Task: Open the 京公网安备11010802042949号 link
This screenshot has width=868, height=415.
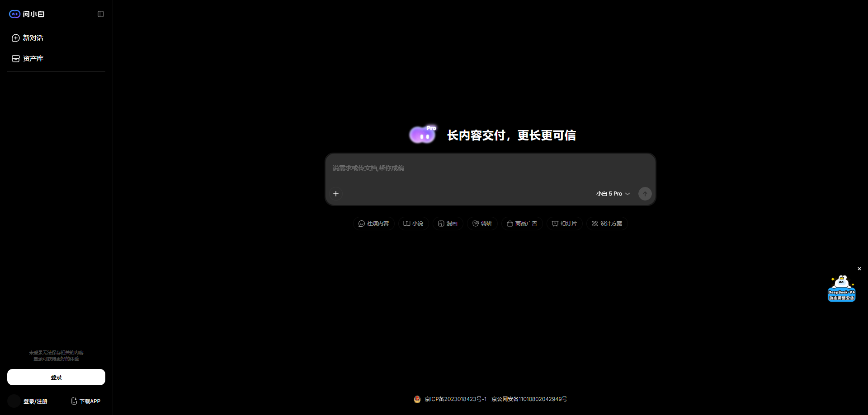Action: [529, 399]
